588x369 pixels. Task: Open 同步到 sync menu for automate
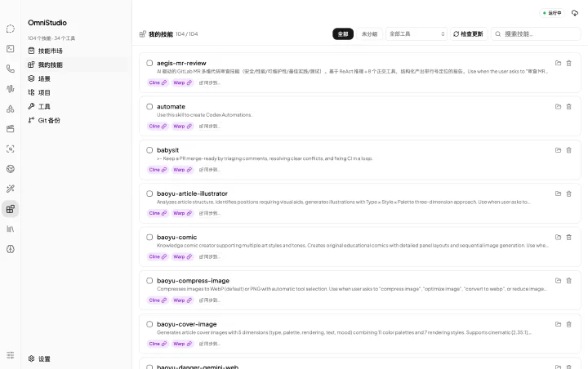click(210, 126)
